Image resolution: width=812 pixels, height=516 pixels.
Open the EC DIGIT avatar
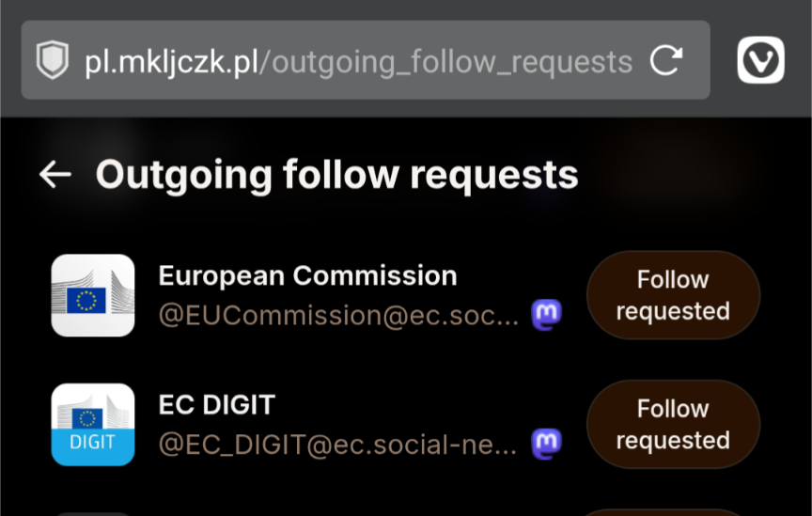92,424
